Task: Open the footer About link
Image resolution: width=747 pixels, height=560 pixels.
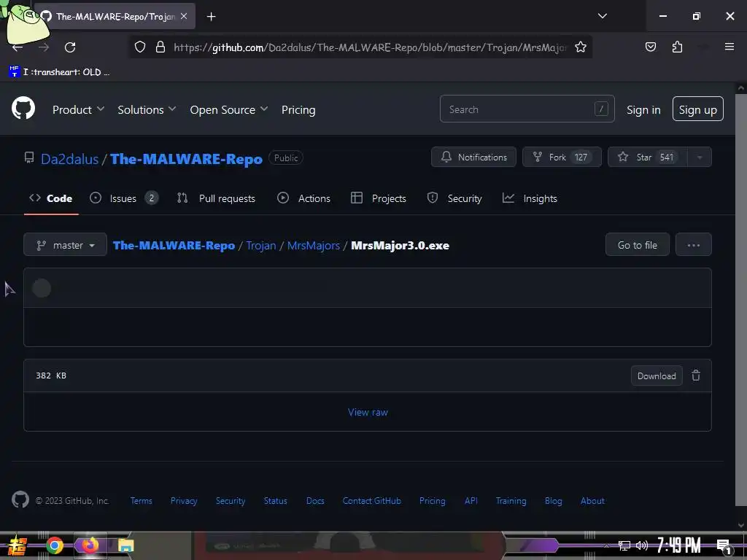Action: click(592, 500)
